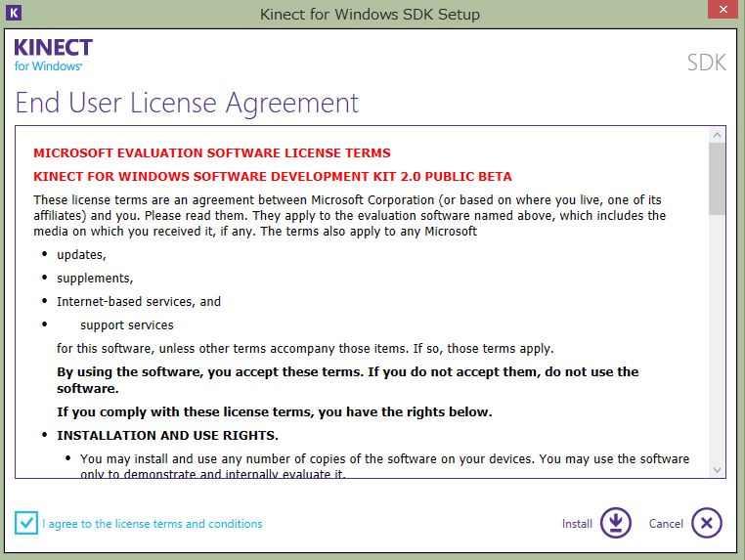Click 'I agree to the license terms' label

pos(153,524)
